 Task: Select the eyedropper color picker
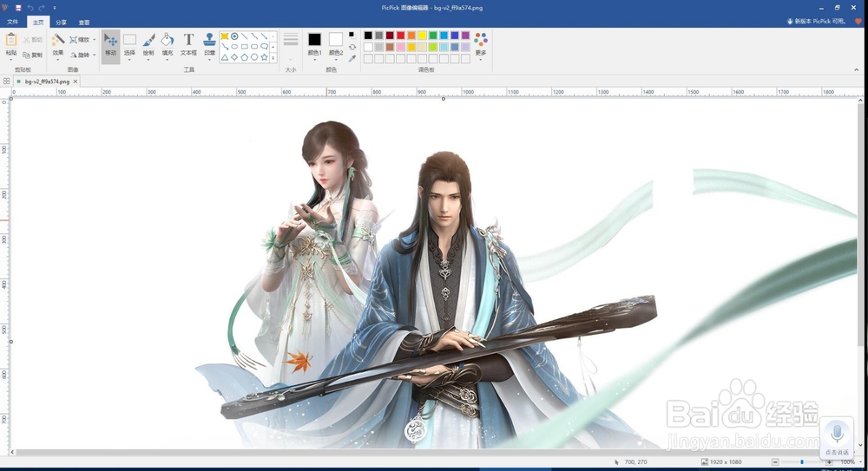(x=352, y=58)
